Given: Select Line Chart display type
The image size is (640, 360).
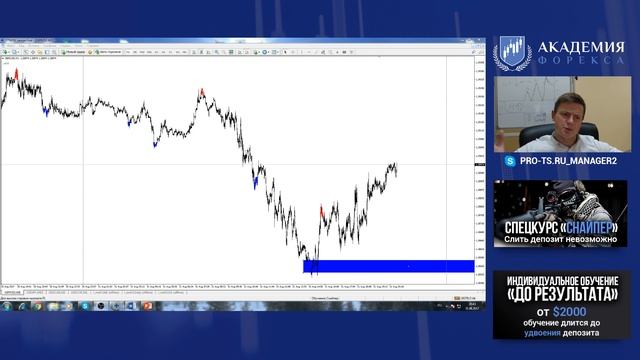Looking at the screenshot, I should click(209, 52).
